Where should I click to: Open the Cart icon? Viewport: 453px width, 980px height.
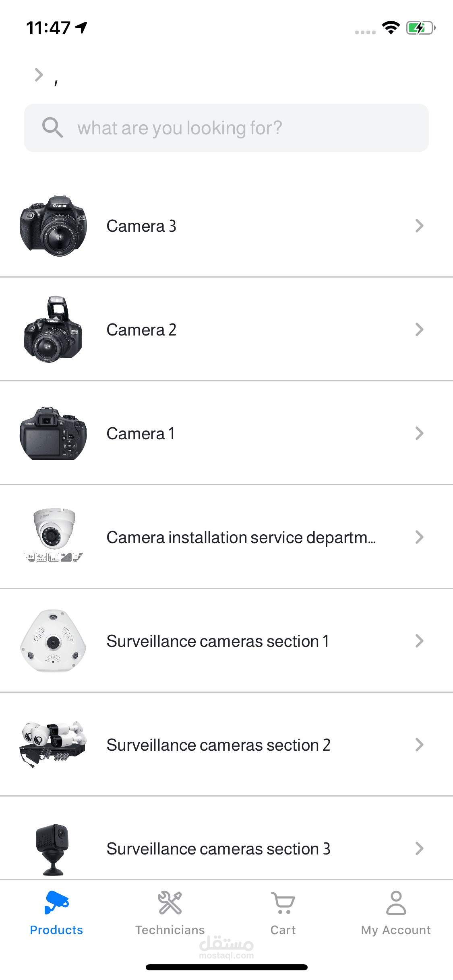click(x=283, y=903)
